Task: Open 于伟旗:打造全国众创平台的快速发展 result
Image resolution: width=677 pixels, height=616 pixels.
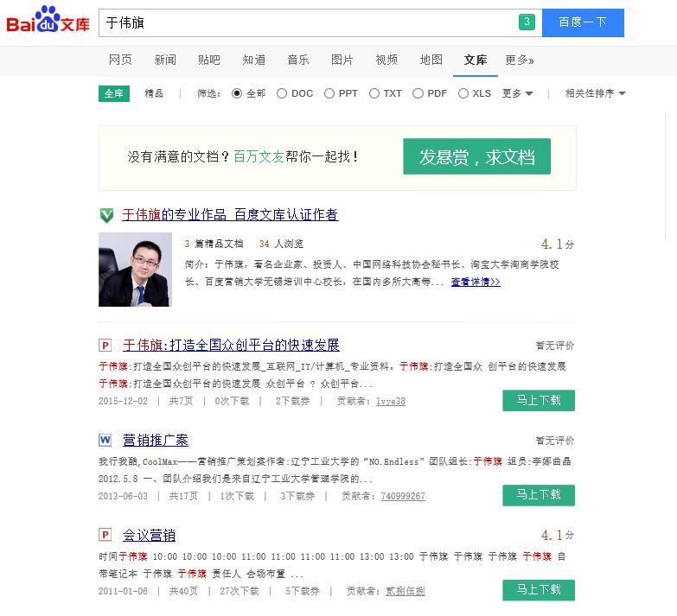Action: (x=231, y=345)
